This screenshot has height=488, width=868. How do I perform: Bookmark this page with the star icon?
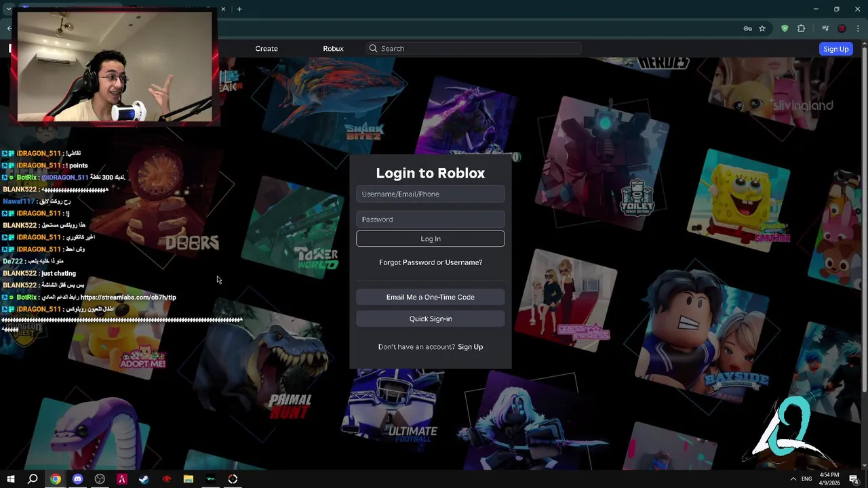pos(762,28)
